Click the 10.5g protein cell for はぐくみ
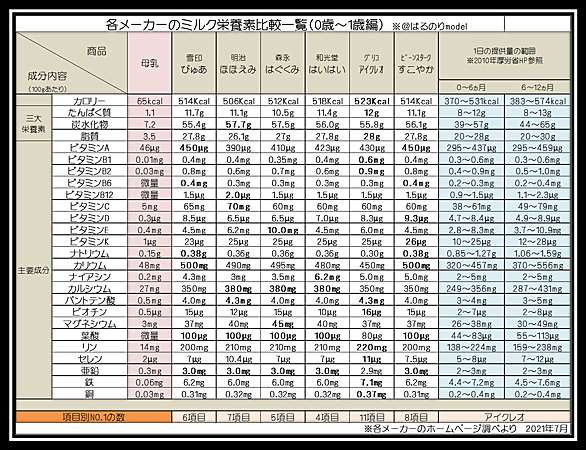 point(283,112)
